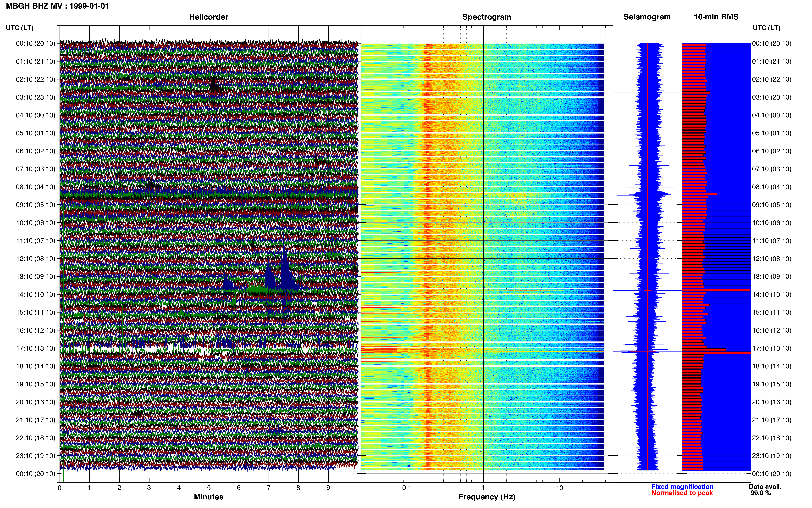The image size is (812, 508).
Task: Click the red vertical centerline in the Seismogram
Action: [x=647, y=256]
